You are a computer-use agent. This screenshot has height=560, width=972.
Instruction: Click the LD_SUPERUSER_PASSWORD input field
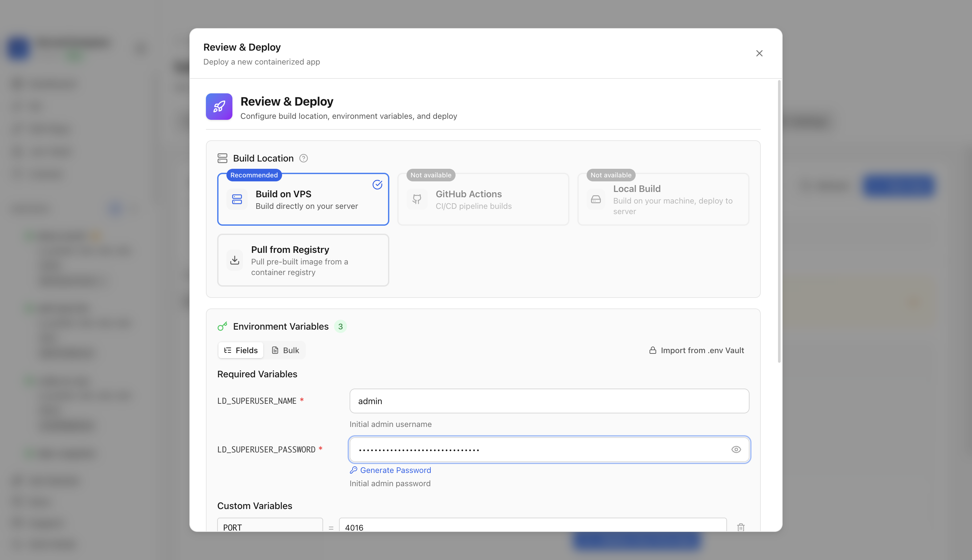tap(549, 449)
